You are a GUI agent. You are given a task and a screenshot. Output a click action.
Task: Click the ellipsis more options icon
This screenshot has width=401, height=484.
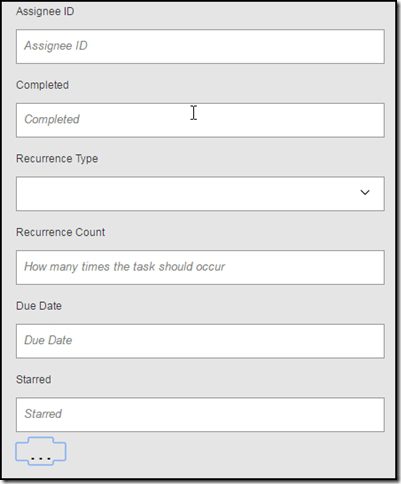pos(41,451)
